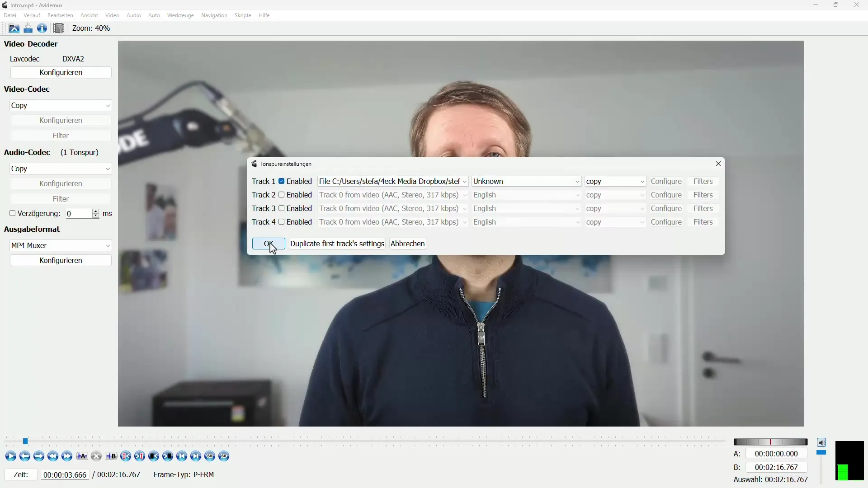
Task: Open the MP4 Muxer output format dropdown
Action: (61, 245)
